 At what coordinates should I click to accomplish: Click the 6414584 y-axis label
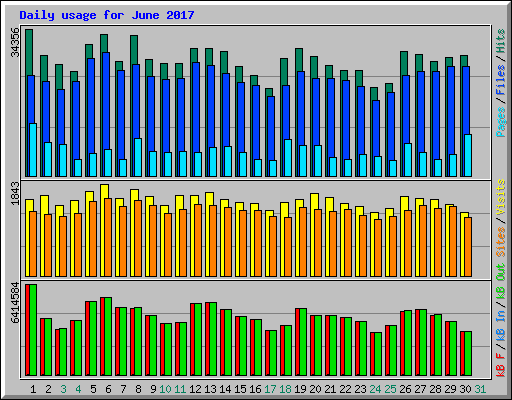(15, 303)
